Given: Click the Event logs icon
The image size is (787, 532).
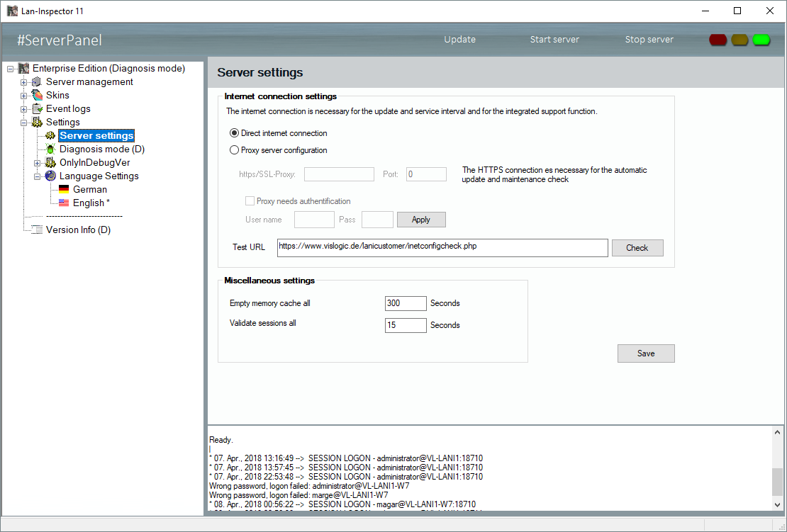Looking at the screenshot, I should 37,109.
